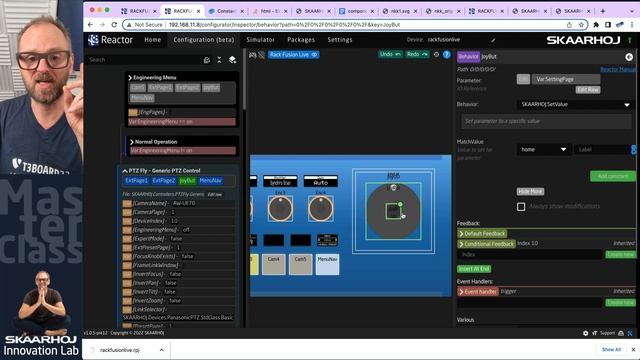Click the refresh icon beside Search
This screenshot has width=640, height=360.
(207, 60)
